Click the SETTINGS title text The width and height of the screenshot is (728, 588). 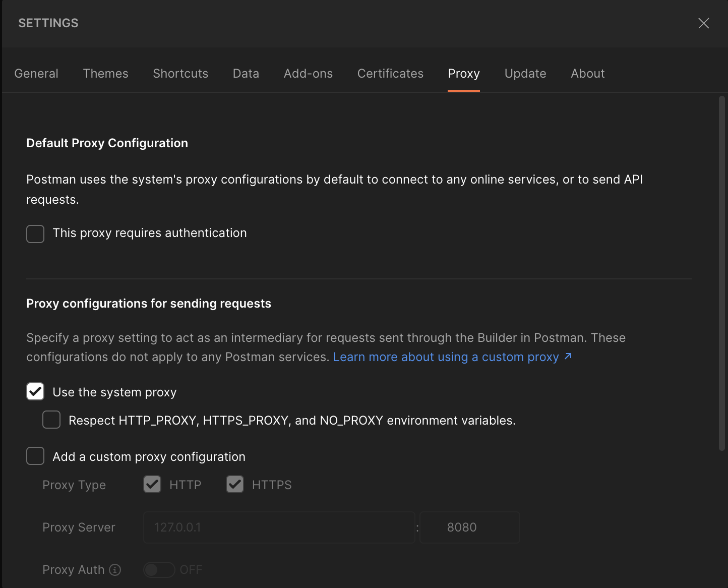[x=48, y=23]
